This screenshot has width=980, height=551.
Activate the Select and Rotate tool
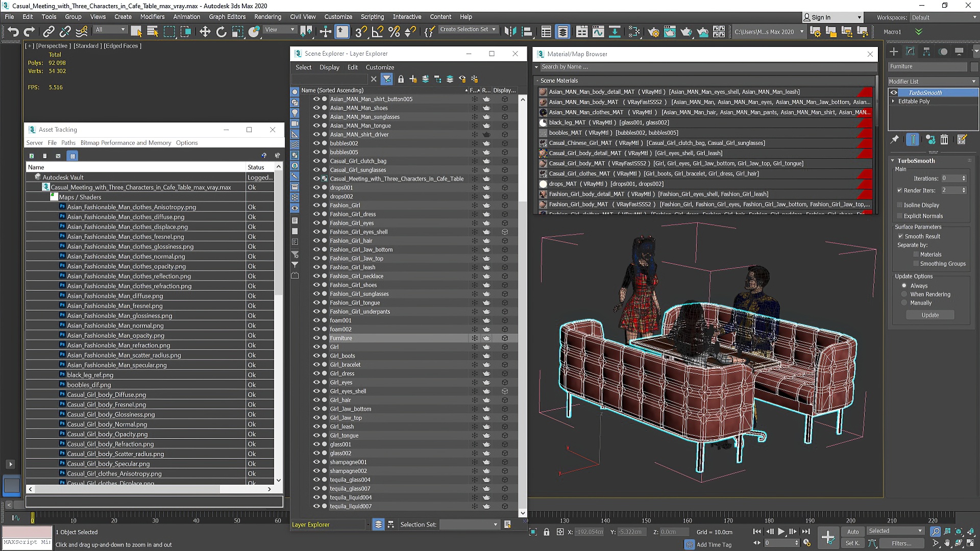point(221,32)
